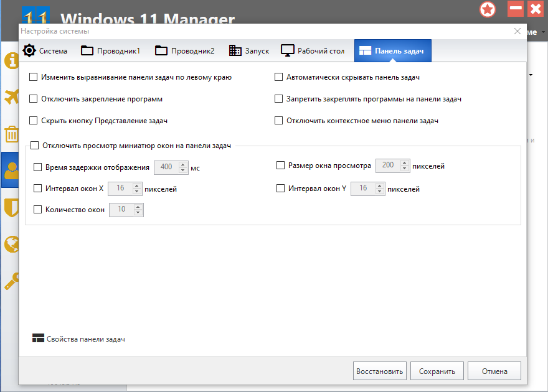
Task: Click the Сохранить button
Action: [x=437, y=371]
